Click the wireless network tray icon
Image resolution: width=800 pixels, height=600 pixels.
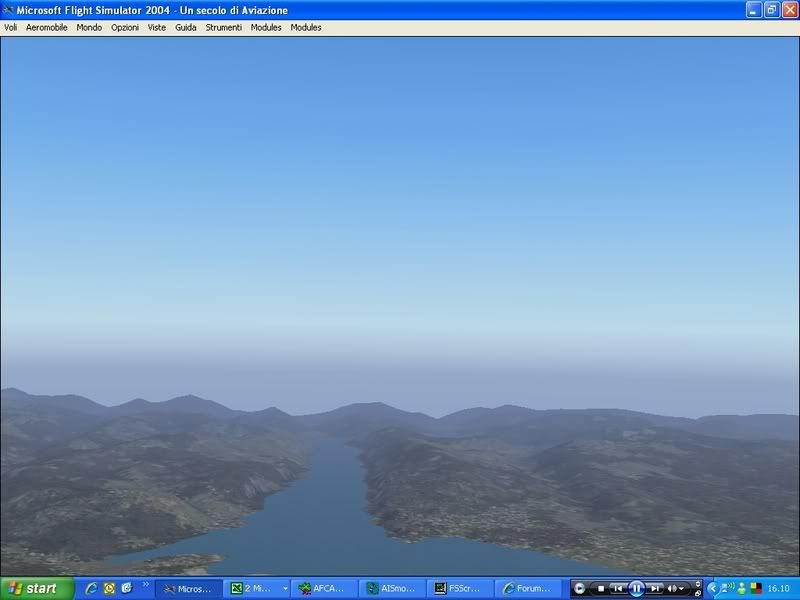[x=730, y=588]
